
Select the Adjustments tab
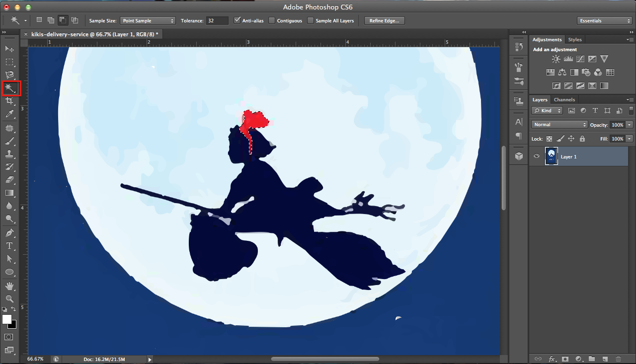(547, 40)
